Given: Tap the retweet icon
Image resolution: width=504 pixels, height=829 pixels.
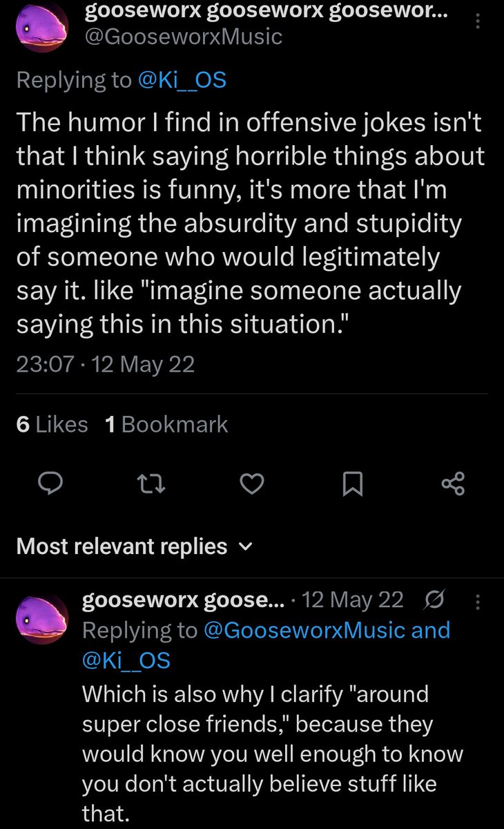Looking at the screenshot, I should tap(151, 486).
